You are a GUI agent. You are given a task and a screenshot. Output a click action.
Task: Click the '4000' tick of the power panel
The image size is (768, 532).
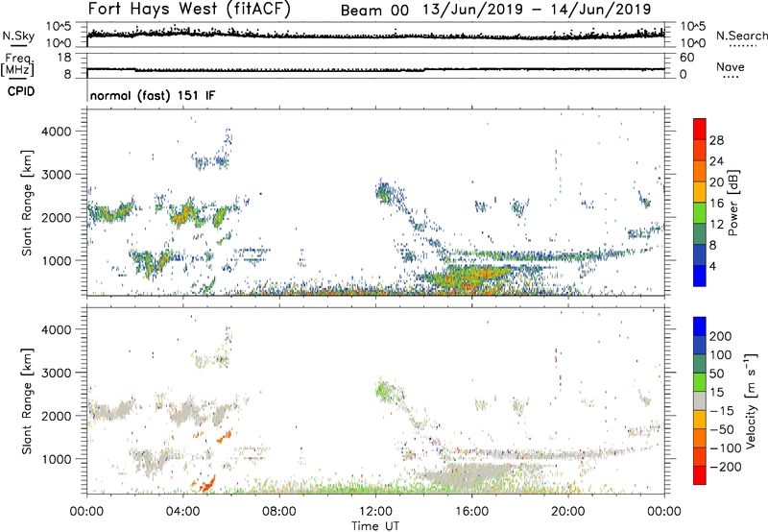[x=57, y=132]
